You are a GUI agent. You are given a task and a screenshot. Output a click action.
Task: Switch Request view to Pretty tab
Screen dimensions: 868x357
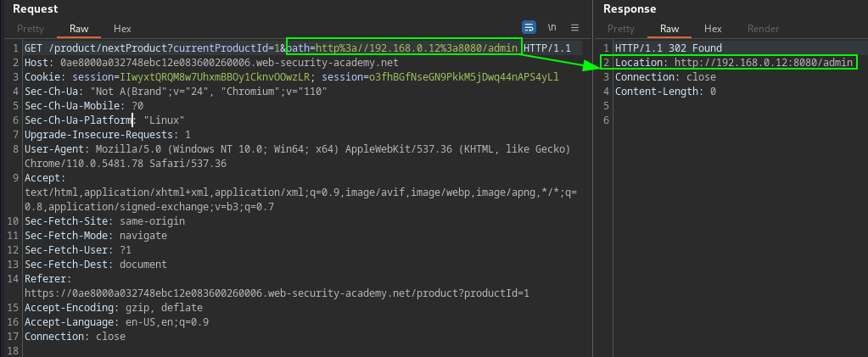click(31, 29)
